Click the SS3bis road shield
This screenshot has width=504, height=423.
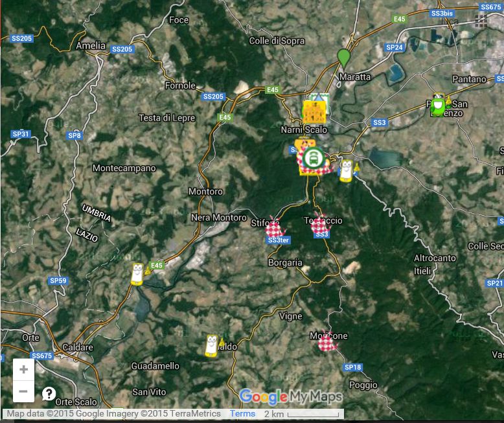[x=442, y=13]
